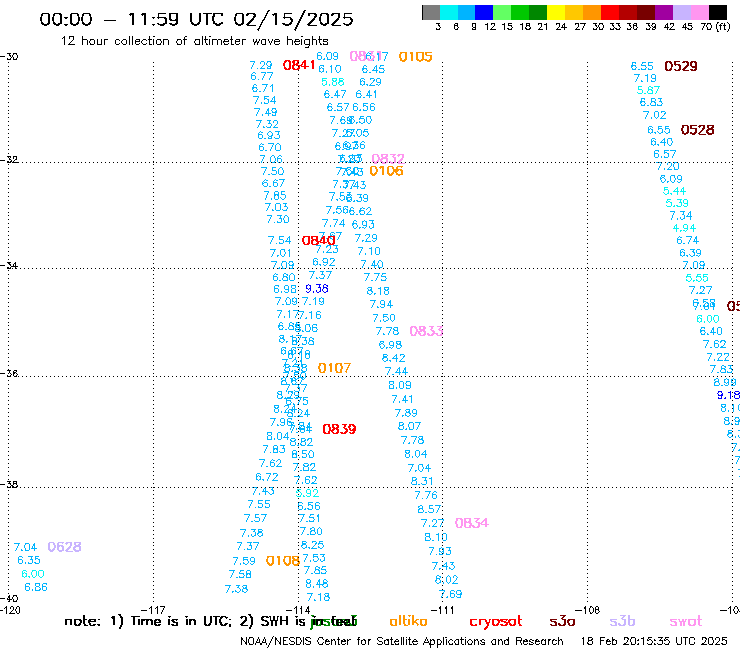
Task: Click the red 33 ft legend swatch
Action: pyautogui.click(x=610, y=12)
